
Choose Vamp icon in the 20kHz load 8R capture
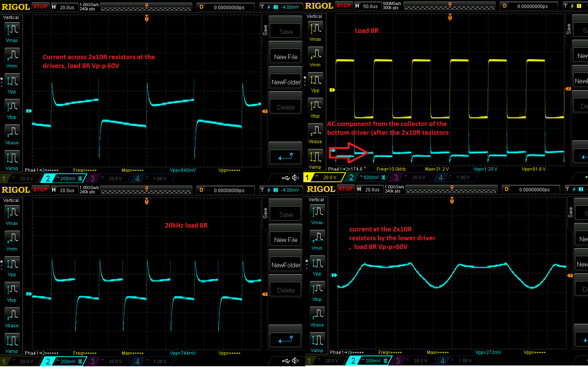[12, 340]
